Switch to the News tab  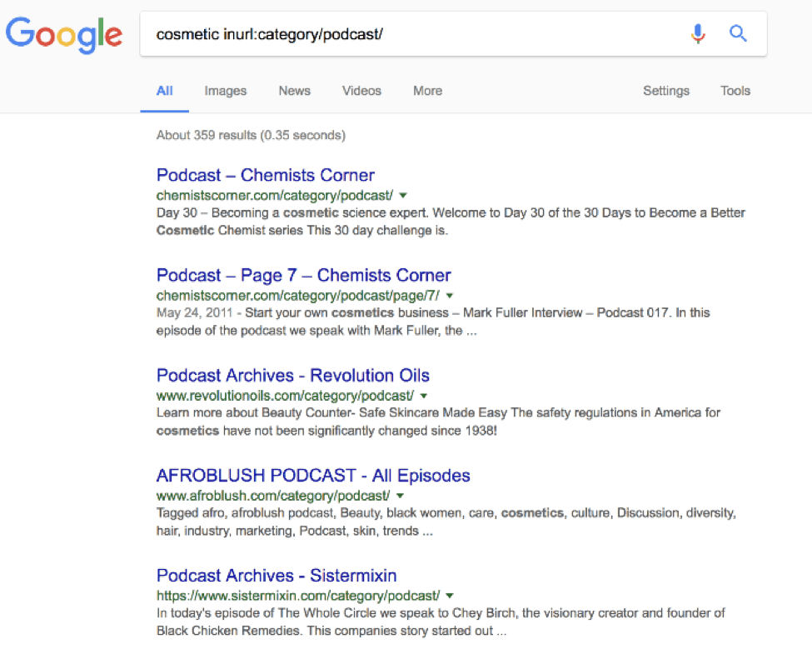[x=294, y=91]
